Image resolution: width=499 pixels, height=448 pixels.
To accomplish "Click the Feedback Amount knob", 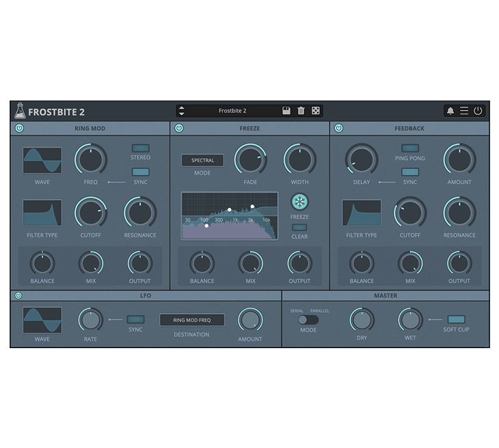I will 459,159.
